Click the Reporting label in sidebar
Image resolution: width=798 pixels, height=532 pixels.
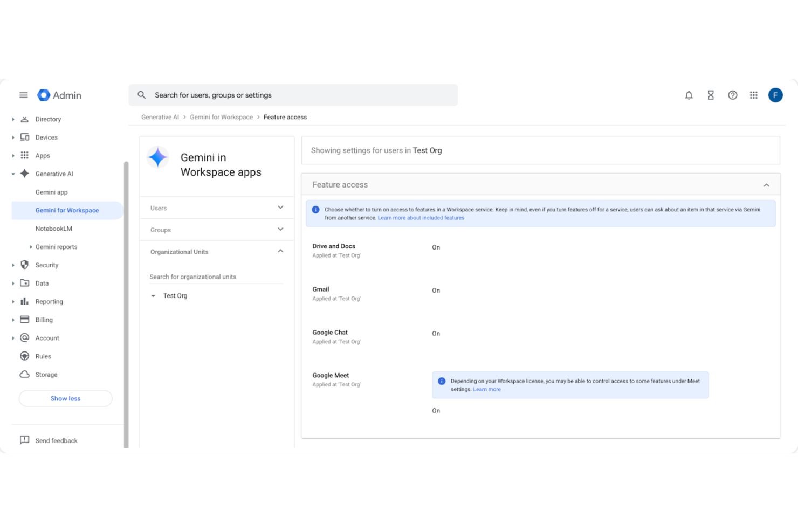[49, 302]
